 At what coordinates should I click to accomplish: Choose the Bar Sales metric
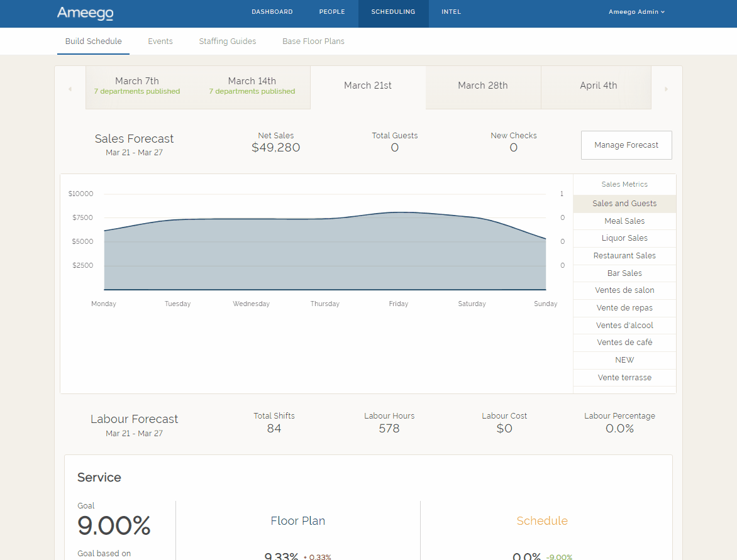coord(624,273)
